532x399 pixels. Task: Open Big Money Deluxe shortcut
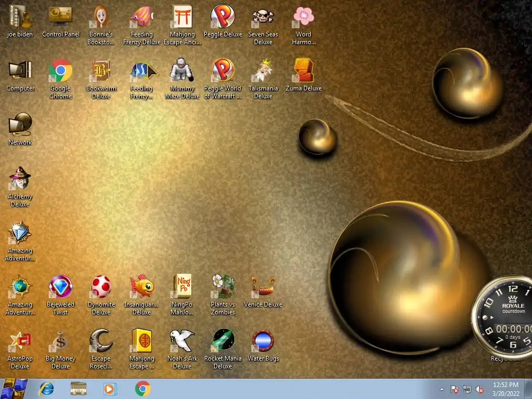point(60,350)
